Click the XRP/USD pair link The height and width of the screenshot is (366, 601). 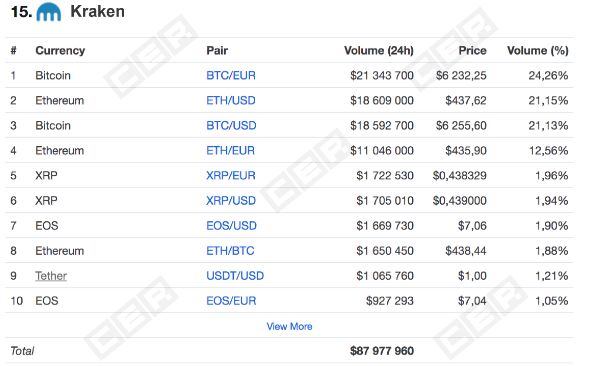231,200
